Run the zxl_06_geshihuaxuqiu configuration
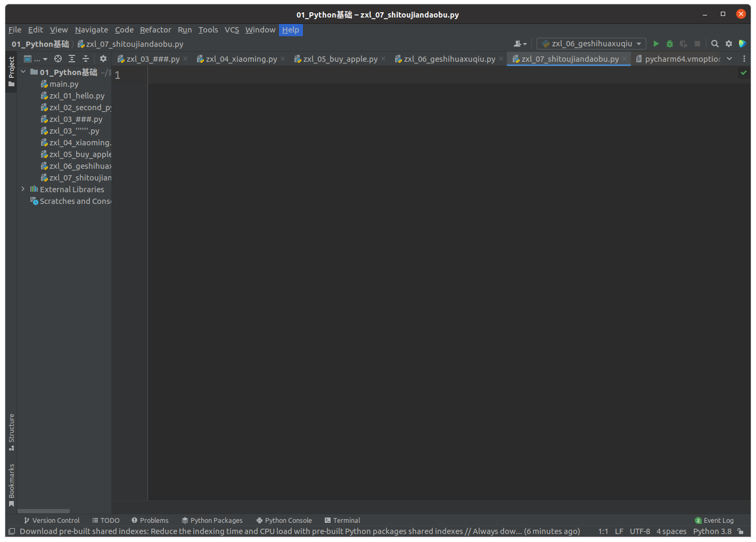 (656, 44)
